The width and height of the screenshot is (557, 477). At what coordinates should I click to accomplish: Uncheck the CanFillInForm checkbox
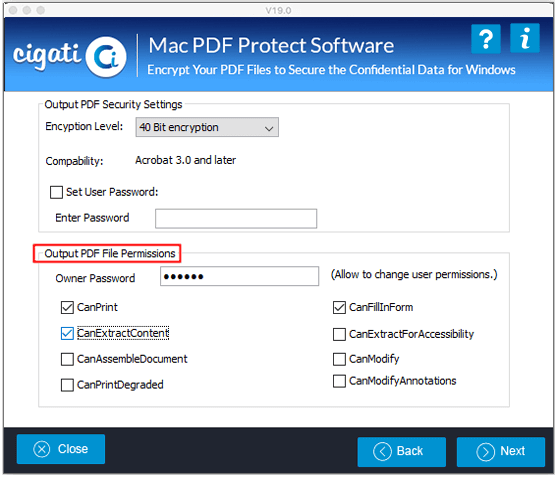click(339, 307)
